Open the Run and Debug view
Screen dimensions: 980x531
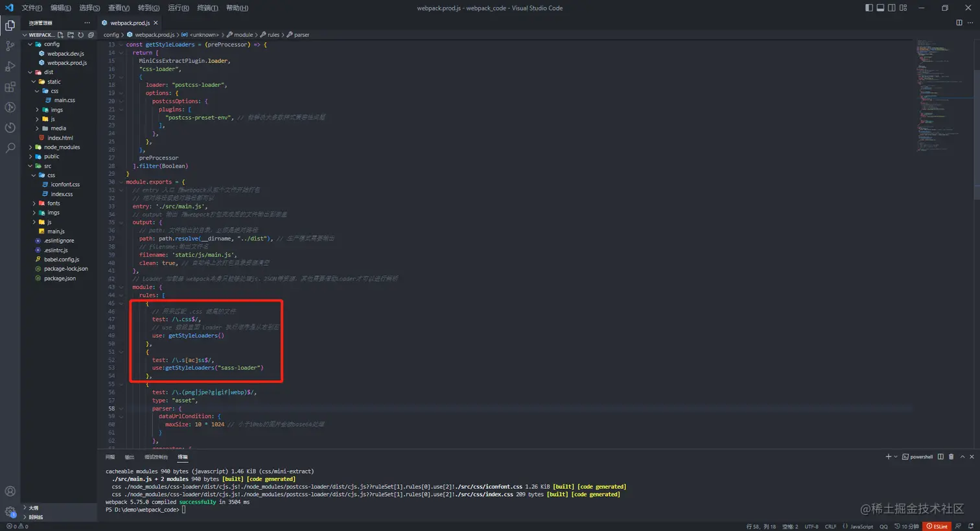[x=10, y=66]
